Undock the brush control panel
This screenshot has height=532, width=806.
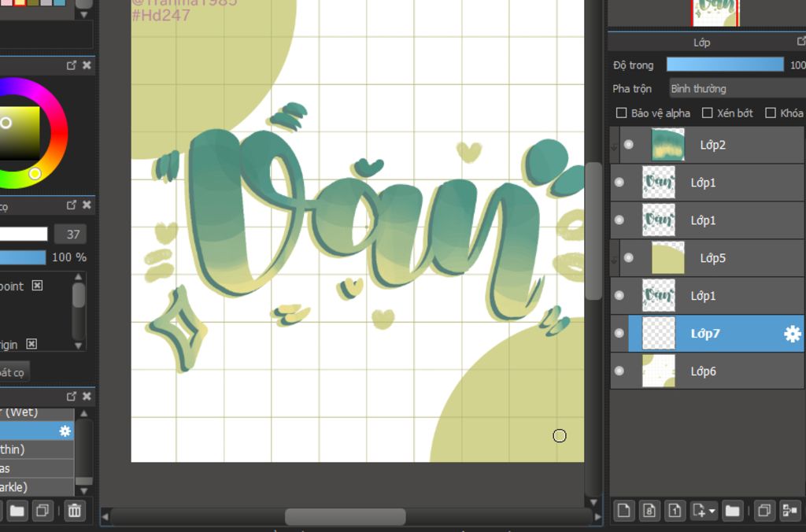(x=72, y=205)
